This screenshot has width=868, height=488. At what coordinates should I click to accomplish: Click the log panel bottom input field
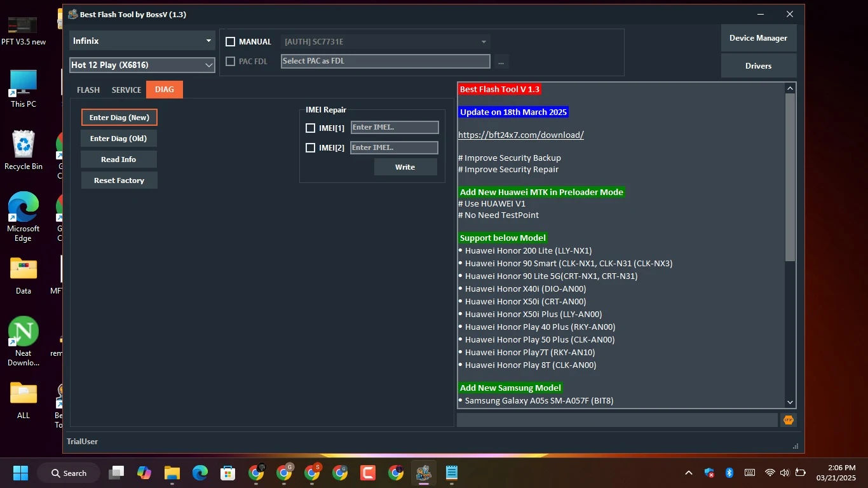click(617, 420)
